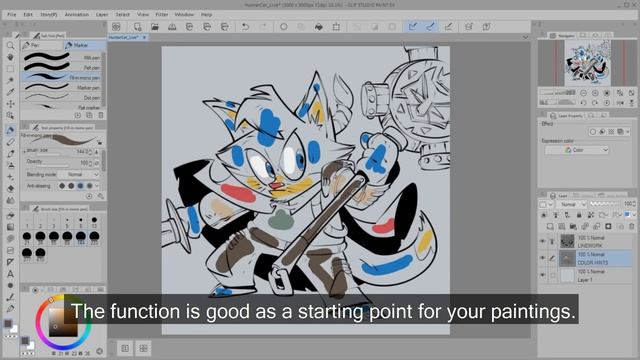Image resolution: width=640 pixels, height=360 pixels.
Task: Select the Milli pen sub tool
Action: click(x=62, y=57)
